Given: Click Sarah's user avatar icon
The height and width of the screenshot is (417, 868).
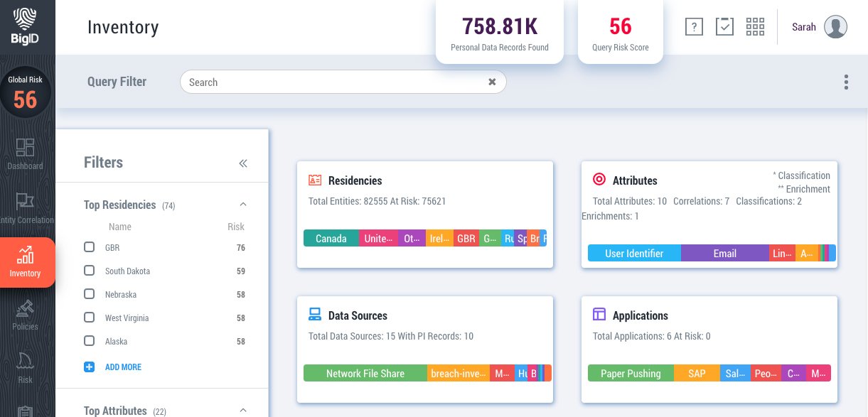Looking at the screenshot, I should 835,27.
